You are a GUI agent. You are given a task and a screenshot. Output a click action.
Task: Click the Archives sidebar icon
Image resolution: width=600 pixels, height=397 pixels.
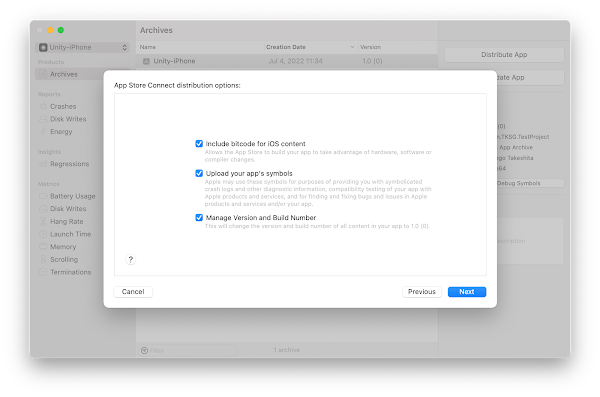[x=43, y=74]
